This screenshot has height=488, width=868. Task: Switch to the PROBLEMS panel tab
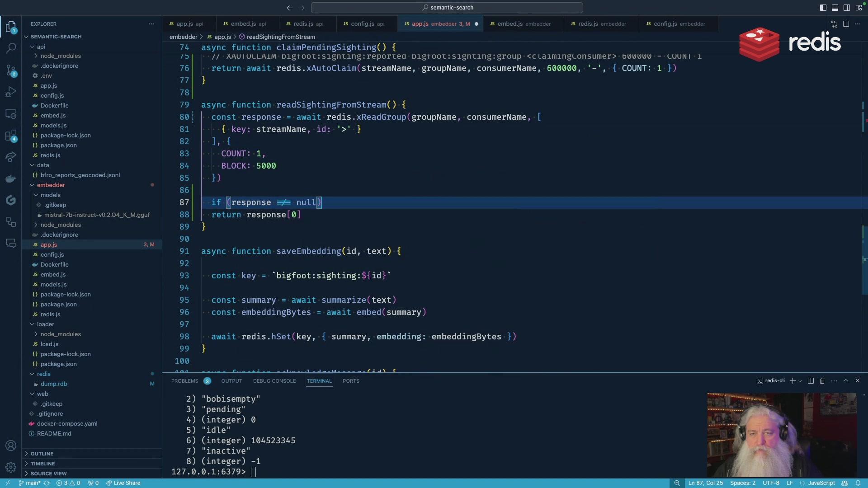pos(184,381)
